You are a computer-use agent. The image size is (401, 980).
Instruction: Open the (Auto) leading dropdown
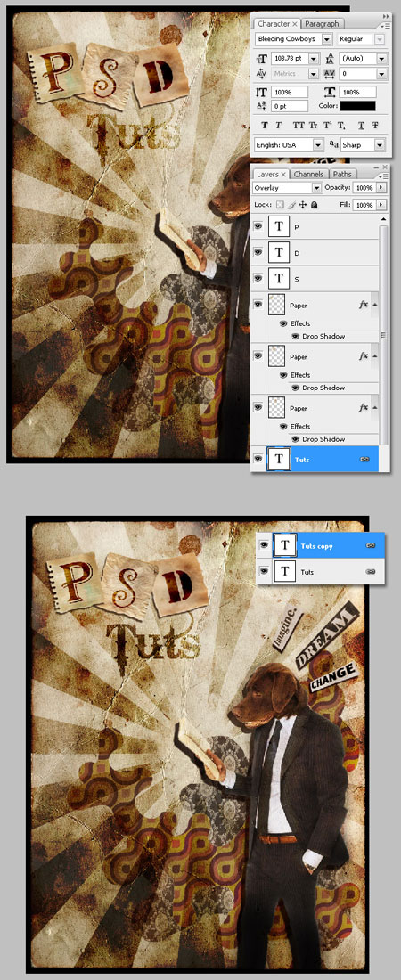(x=381, y=58)
